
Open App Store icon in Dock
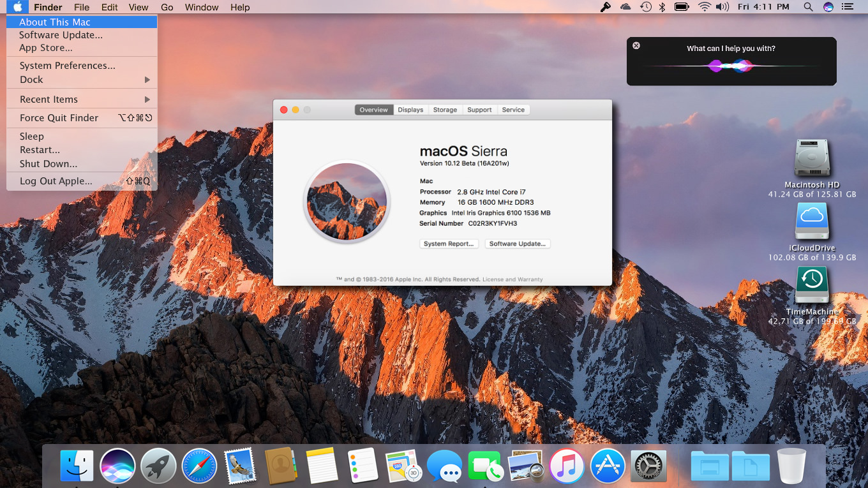[x=608, y=466]
